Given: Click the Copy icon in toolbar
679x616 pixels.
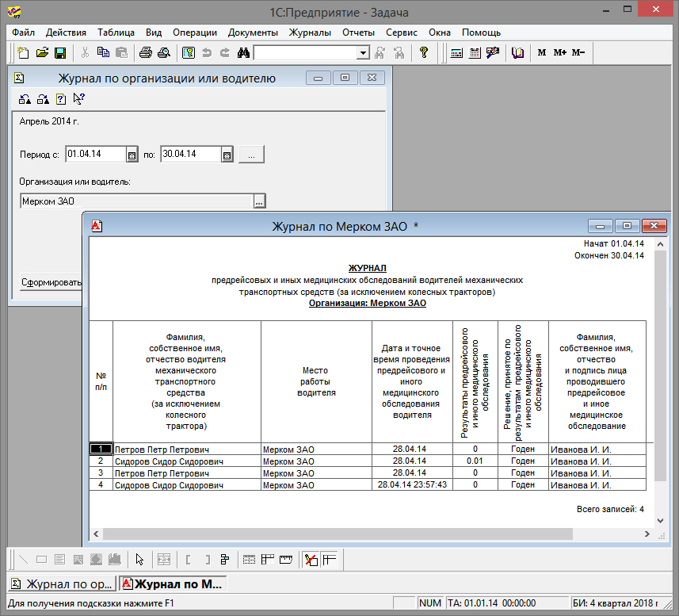Looking at the screenshot, I should pos(103,53).
